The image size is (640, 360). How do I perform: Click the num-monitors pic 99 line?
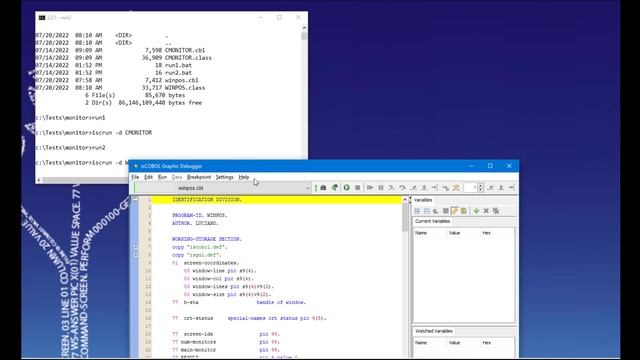pyautogui.click(x=226, y=342)
